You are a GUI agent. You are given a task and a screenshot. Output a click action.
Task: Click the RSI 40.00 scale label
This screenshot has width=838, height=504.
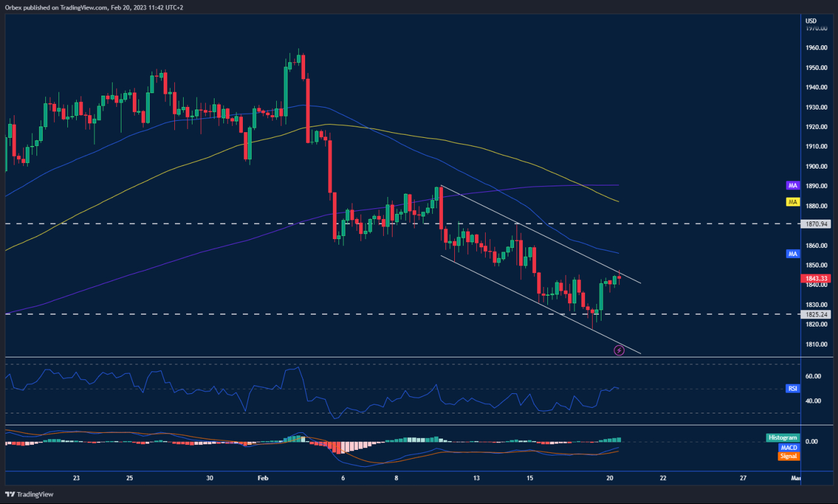point(813,401)
